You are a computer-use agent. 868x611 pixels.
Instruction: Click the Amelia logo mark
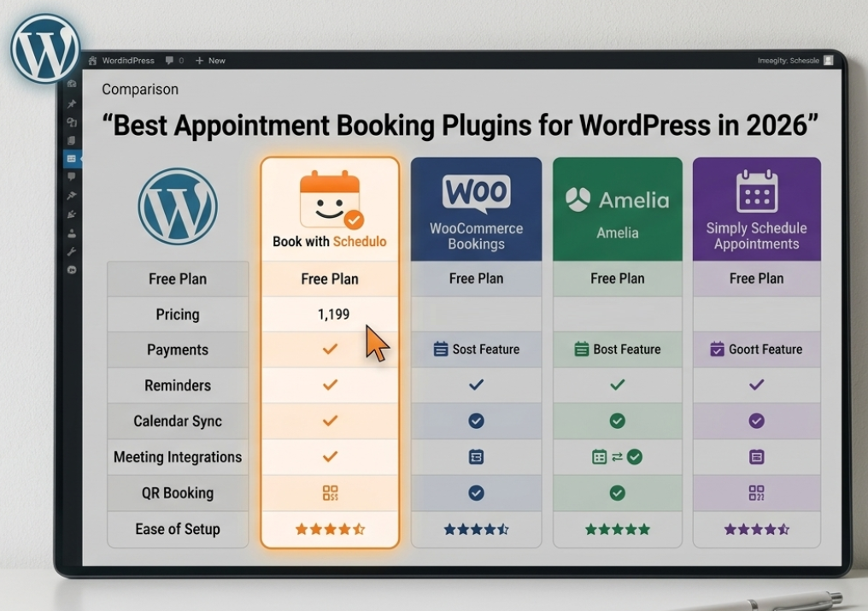point(578,199)
